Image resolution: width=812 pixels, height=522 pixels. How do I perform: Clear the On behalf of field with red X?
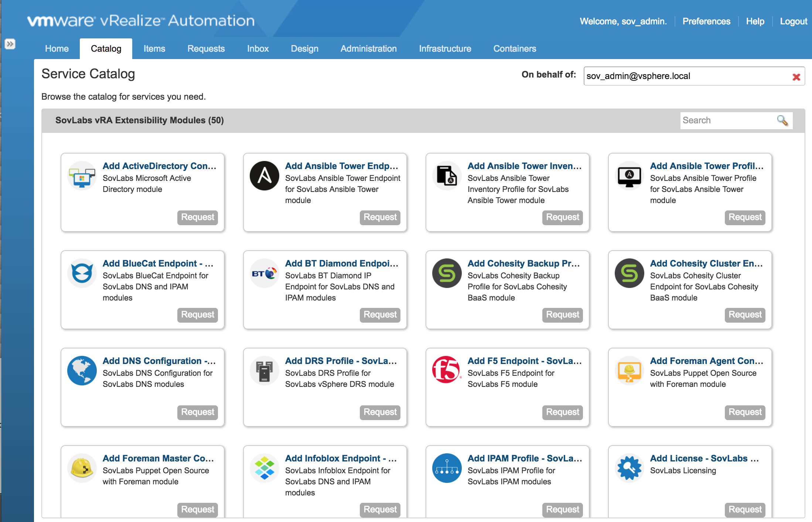[x=796, y=77]
